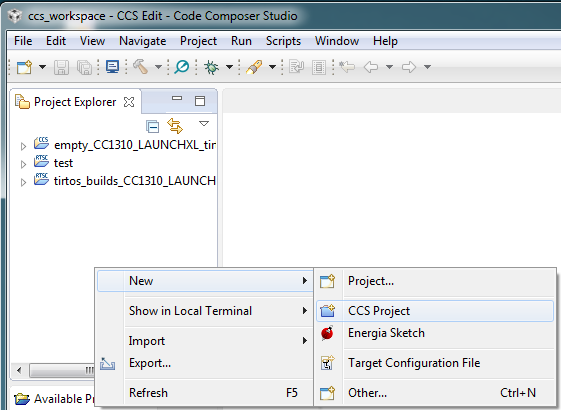
Task: Open the Help menu
Action: tap(385, 41)
